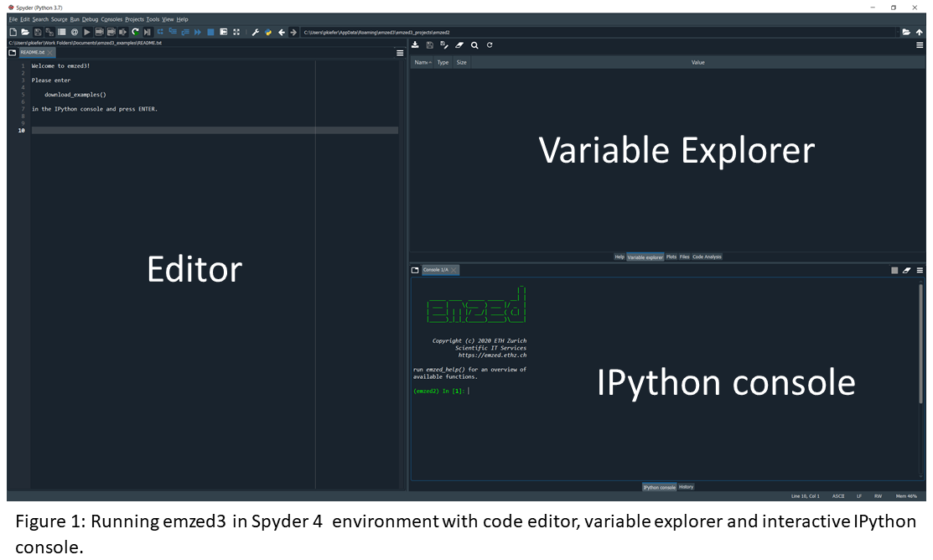Image resolution: width=933 pixels, height=560 pixels.
Task: Open IPython console options hamburger menu
Action: coord(920,270)
